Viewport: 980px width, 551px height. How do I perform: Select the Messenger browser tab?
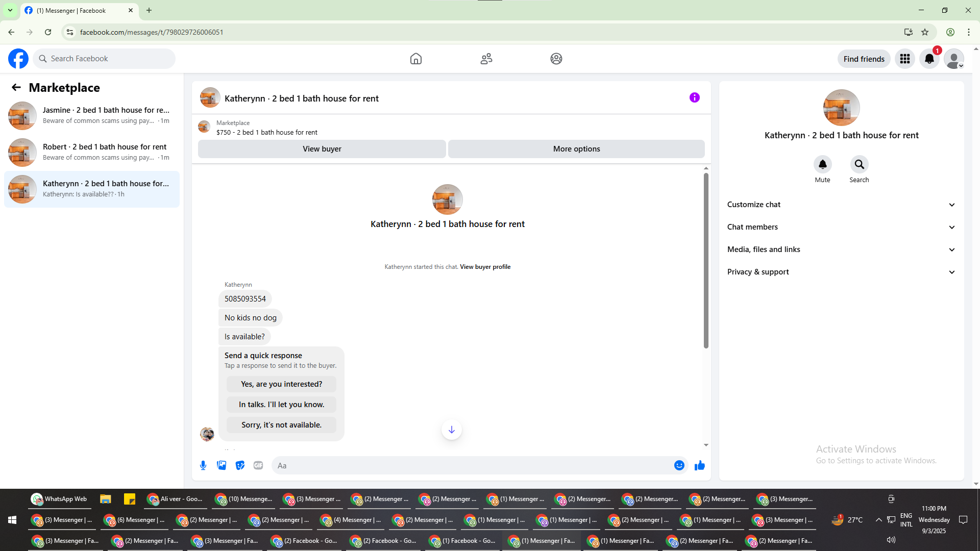coord(79,10)
